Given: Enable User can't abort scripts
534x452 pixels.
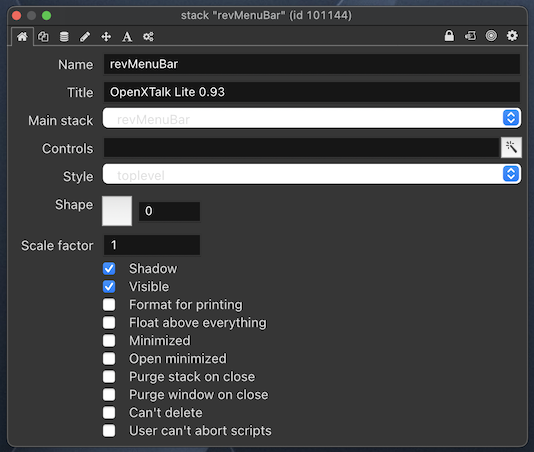Looking at the screenshot, I should pyautogui.click(x=109, y=431).
